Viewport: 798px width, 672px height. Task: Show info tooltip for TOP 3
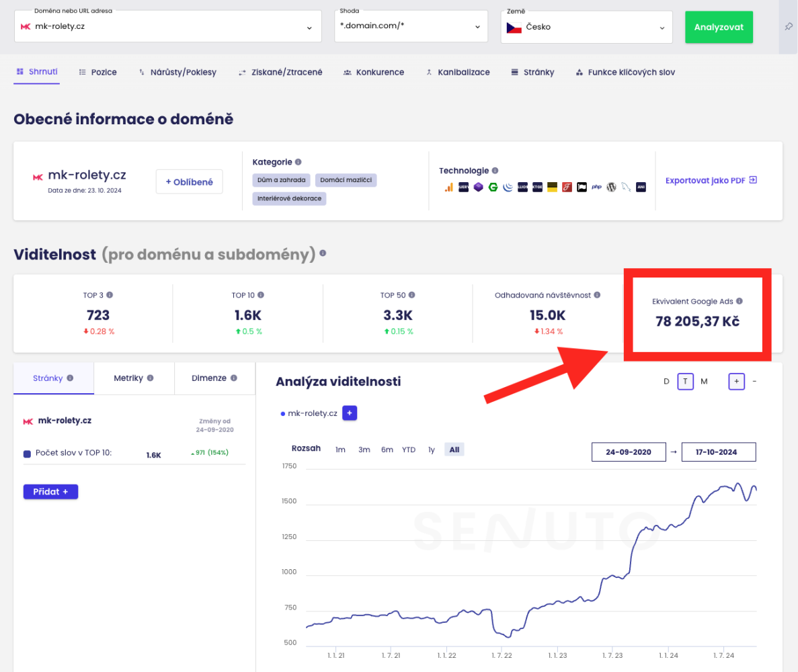110,295
